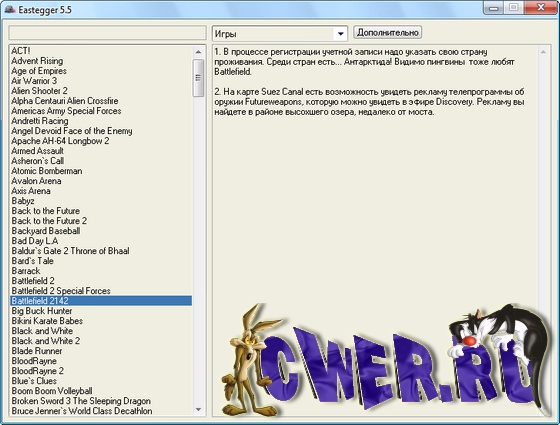
Task: Click the game list scroll up arrow
Action: [199, 52]
